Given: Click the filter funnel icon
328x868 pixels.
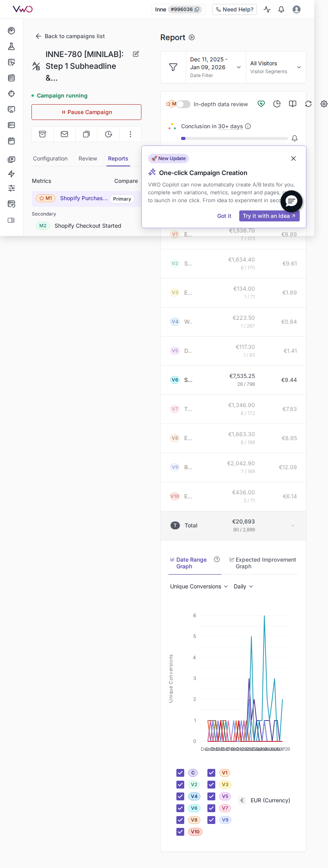Looking at the screenshot, I should 173,67.
